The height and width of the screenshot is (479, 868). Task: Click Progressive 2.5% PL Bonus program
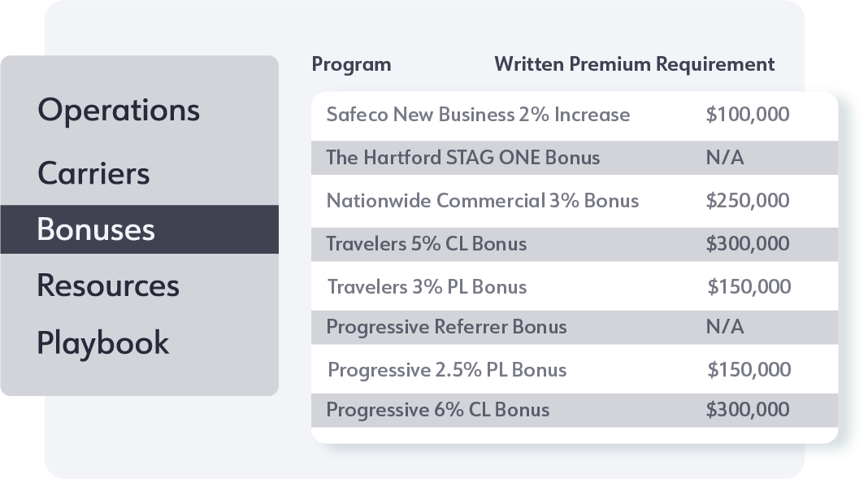(447, 370)
